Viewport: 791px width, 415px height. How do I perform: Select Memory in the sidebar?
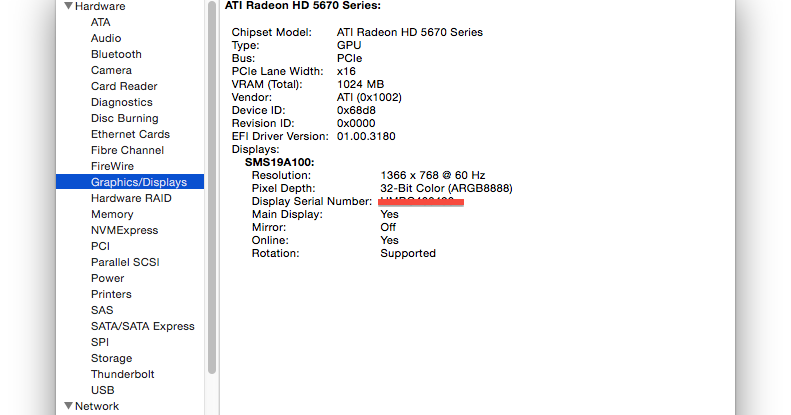click(x=112, y=214)
